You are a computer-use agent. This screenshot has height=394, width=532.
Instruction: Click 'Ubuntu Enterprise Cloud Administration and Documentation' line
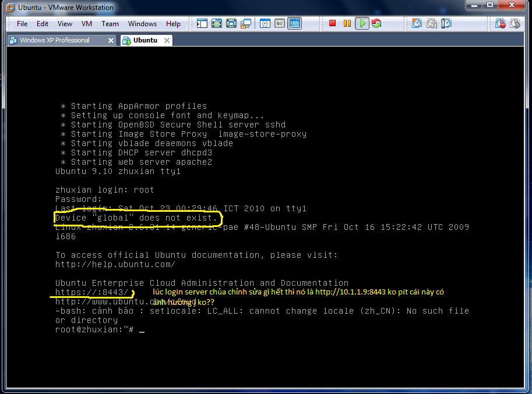202,283
